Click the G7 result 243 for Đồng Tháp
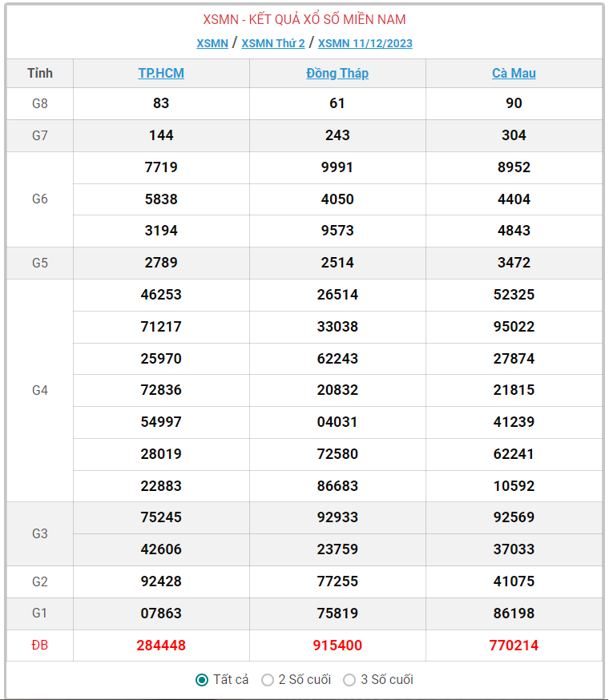Screen dimensions: 609x700 [x=337, y=135]
